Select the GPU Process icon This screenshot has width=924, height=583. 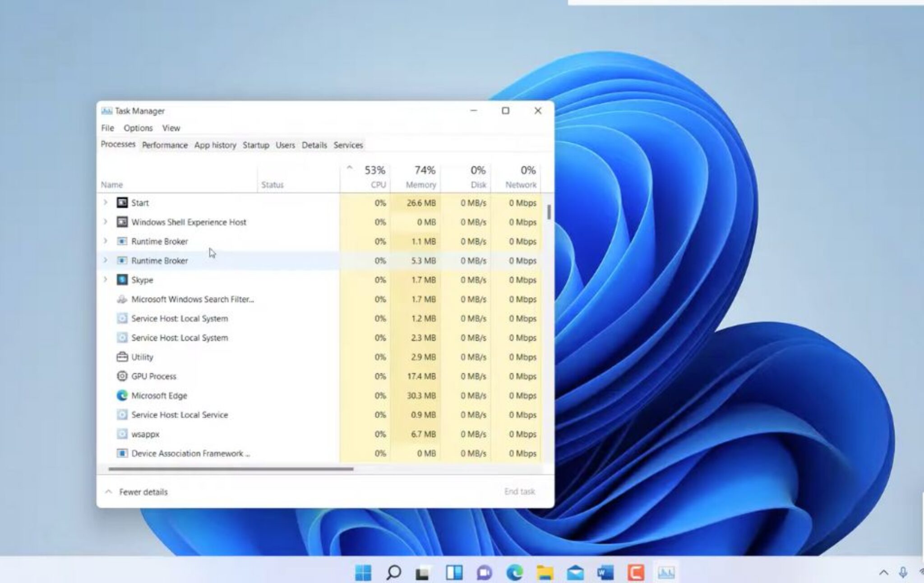coord(121,376)
